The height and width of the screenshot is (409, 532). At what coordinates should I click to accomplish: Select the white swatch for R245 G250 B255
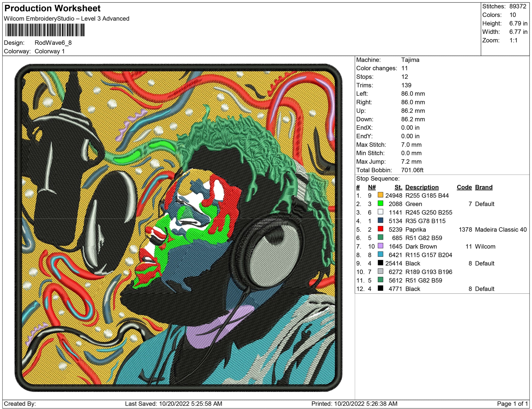point(380,212)
